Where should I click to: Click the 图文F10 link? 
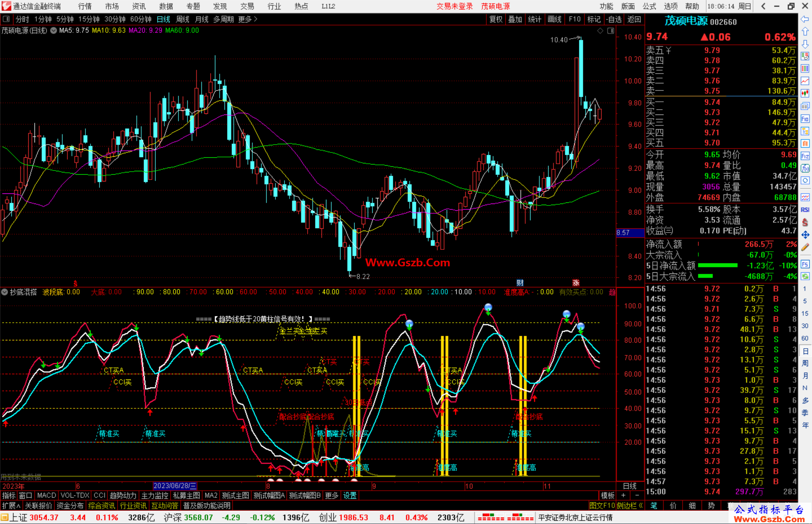[602, 506]
